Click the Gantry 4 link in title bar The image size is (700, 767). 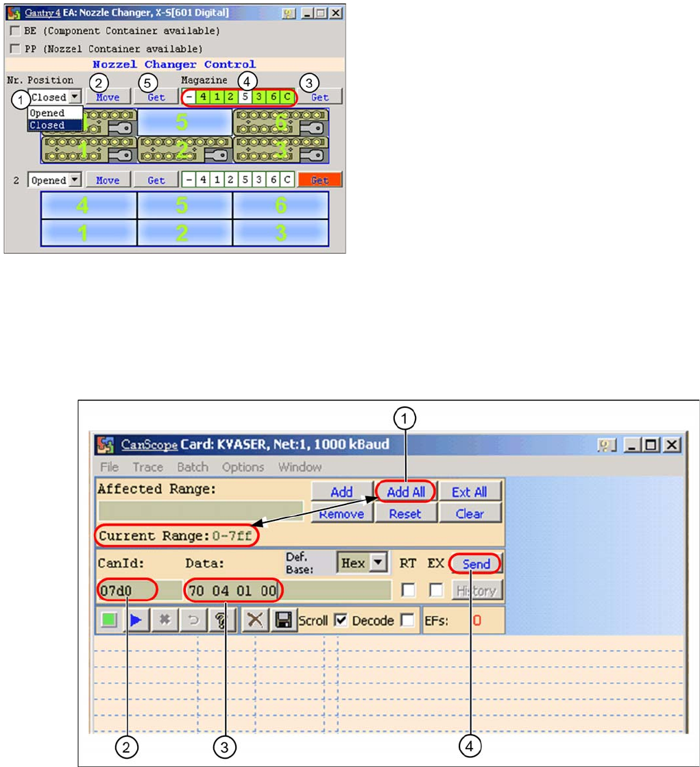click(x=43, y=13)
